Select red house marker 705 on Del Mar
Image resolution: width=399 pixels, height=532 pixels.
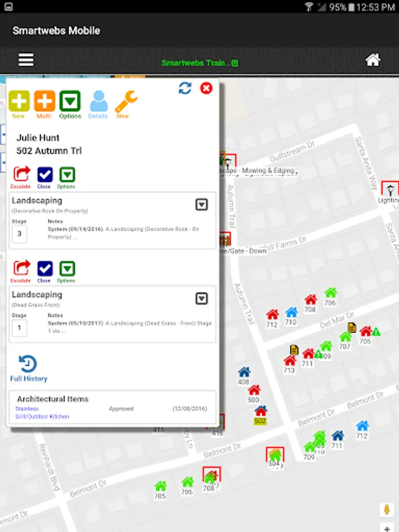[x=365, y=331]
